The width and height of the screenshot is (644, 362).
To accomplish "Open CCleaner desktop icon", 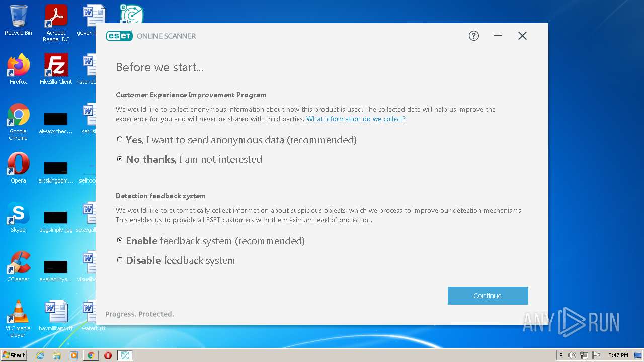I will click(18, 266).
